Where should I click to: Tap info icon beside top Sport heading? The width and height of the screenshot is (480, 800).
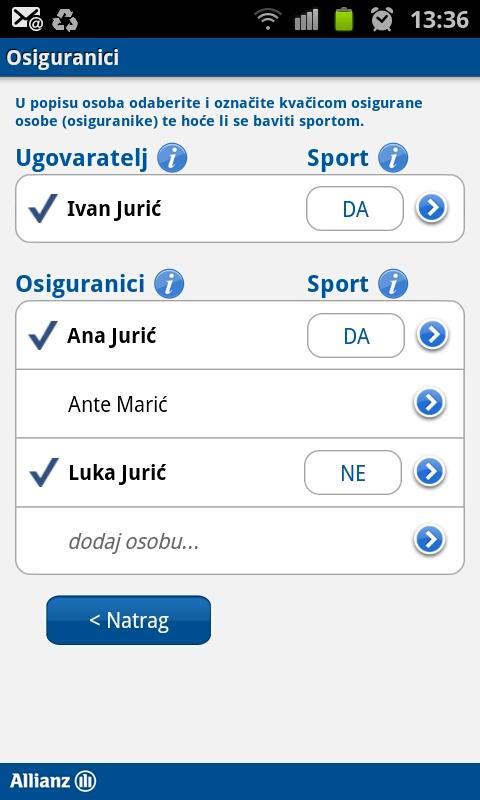click(393, 158)
